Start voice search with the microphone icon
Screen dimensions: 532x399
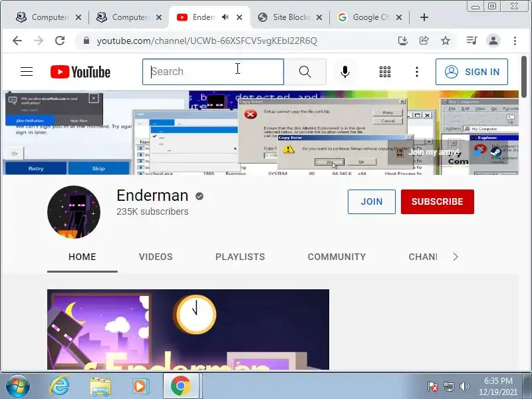pyautogui.click(x=345, y=72)
